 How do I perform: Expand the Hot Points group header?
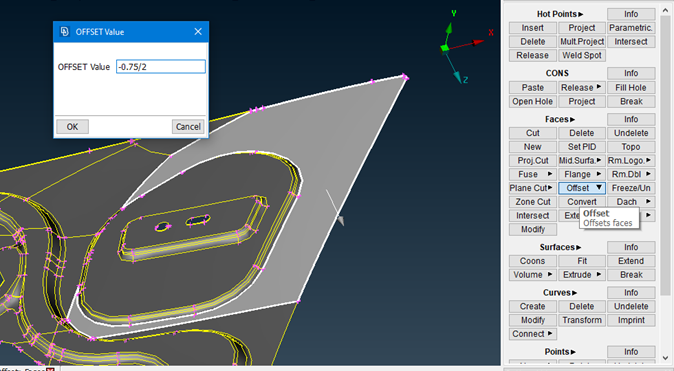click(560, 14)
